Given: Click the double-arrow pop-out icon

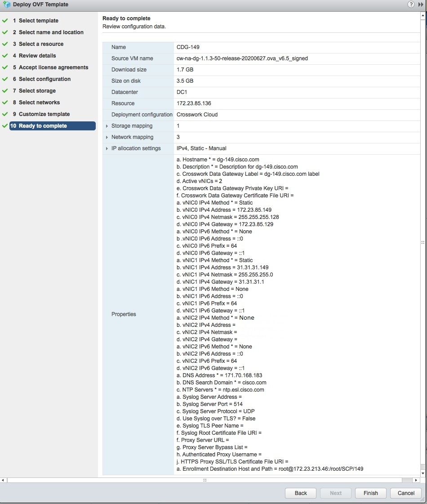Looking at the screenshot, I should (421, 4).
